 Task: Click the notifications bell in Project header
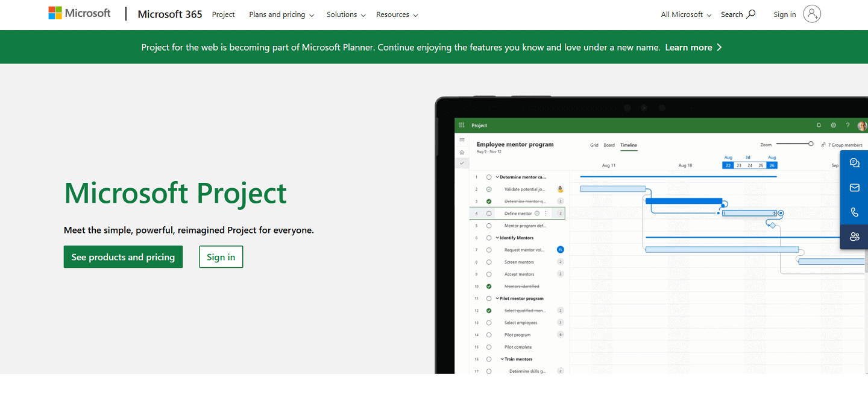819,125
